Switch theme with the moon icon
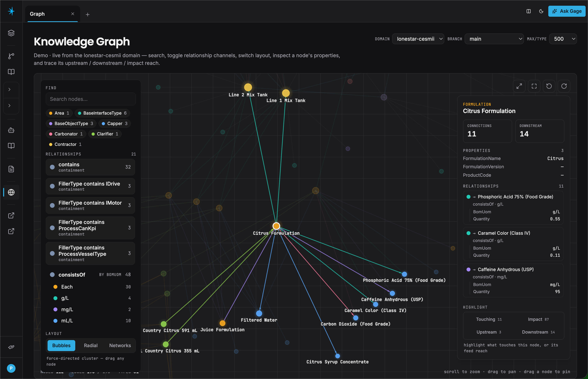The image size is (588, 379). 541,11
